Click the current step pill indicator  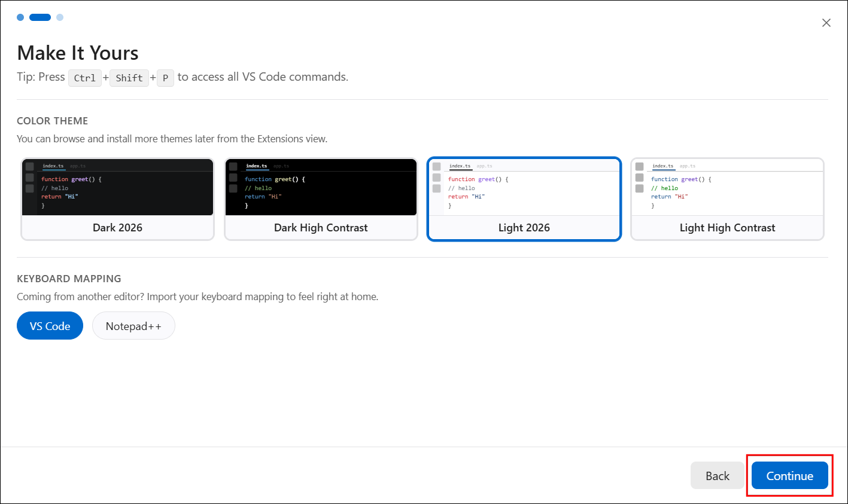[x=40, y=17]
